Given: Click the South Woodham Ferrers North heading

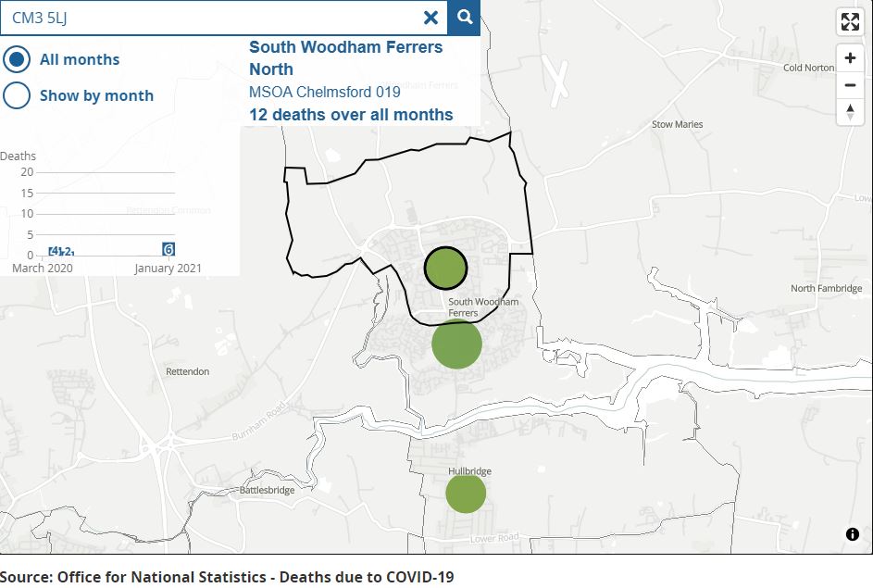Looking at the screenshot, I should coord(345,57).
